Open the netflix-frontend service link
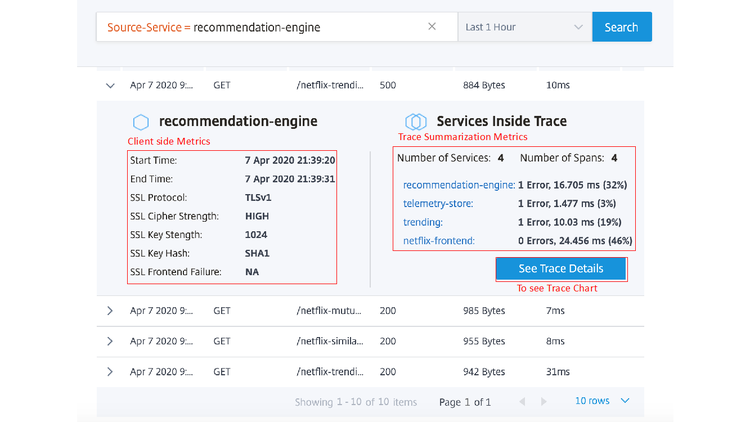Viewport: 750px width, 422px height. (439, 241)
